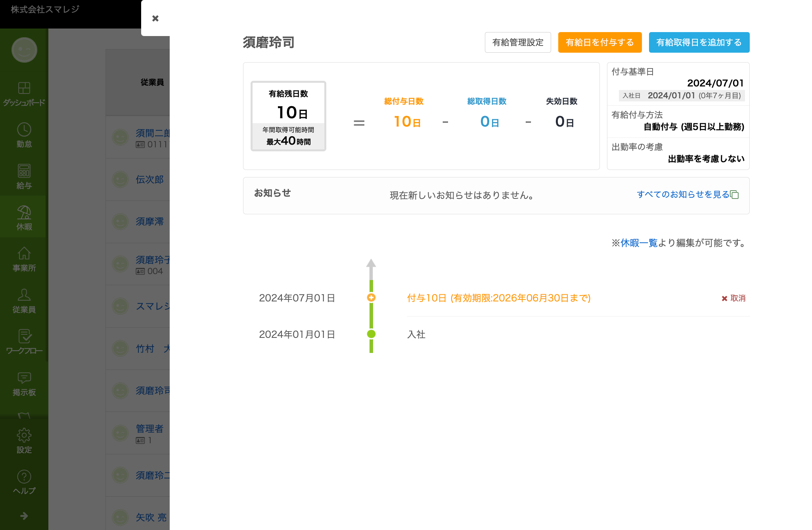Click 失効日数 0日 value

(x=564, y=122)
